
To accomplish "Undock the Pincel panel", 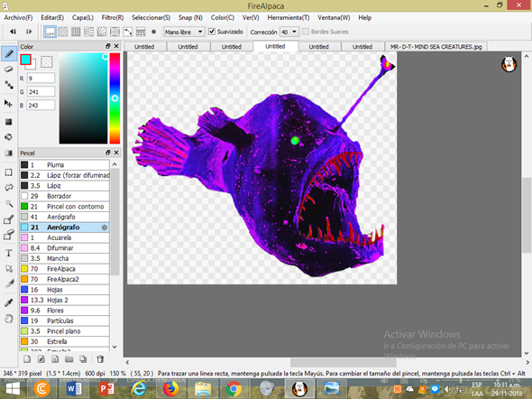I will pyautogui.click(x=108, y=153).
